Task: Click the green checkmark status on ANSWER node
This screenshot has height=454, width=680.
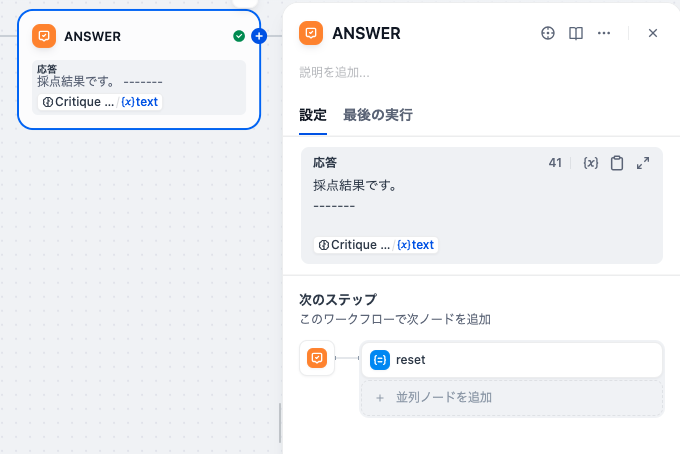Action: [x=239, y=36]
